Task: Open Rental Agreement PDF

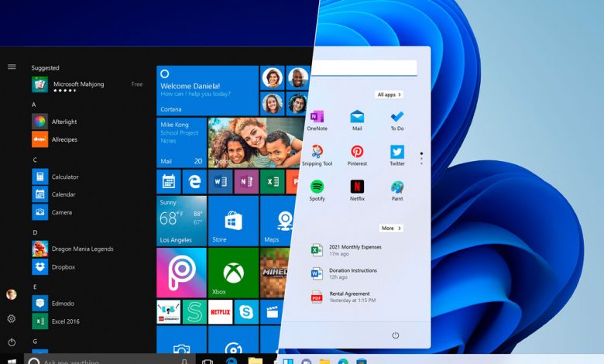Action: coord(343,297)
